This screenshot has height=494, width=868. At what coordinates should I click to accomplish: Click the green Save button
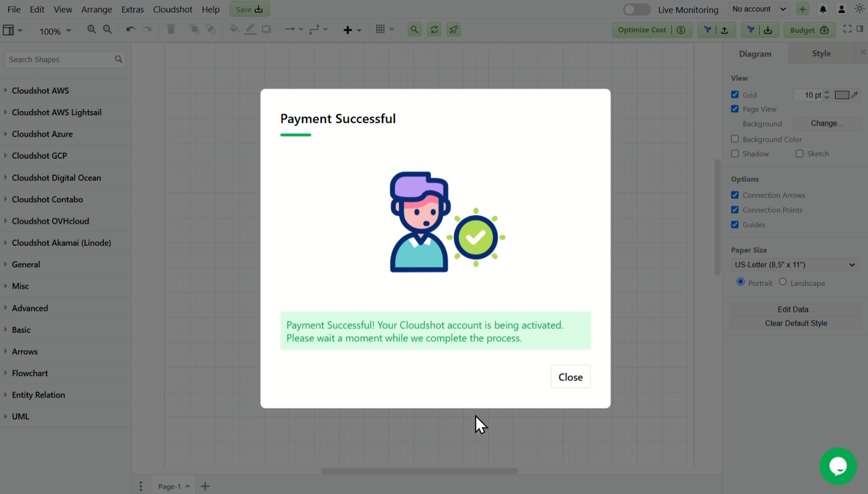[x=249, y=9]
